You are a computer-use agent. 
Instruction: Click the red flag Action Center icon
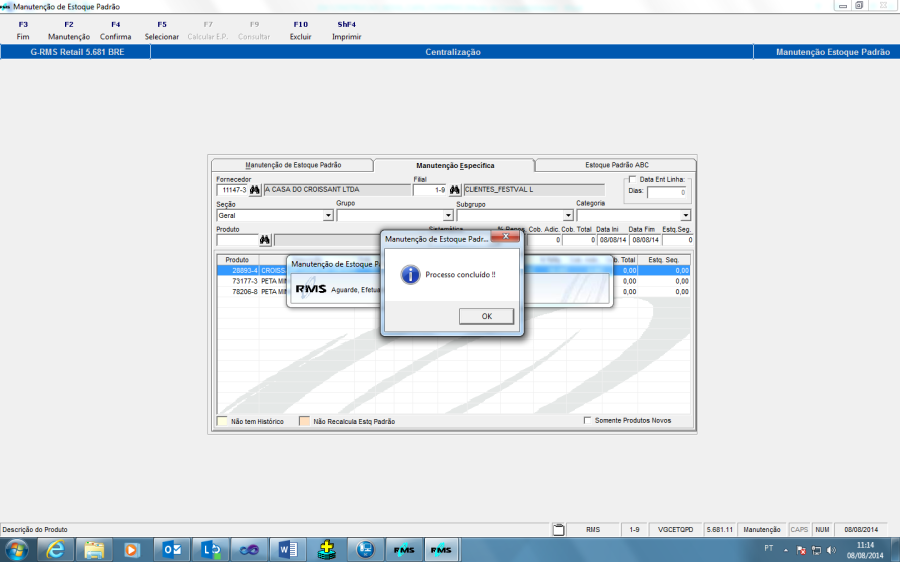[x=801, y=550]
